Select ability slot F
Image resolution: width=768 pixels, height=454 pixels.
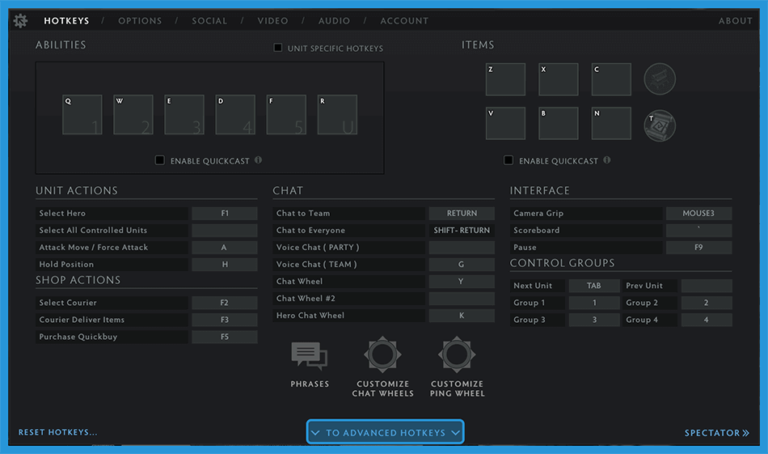click(286, 115)
